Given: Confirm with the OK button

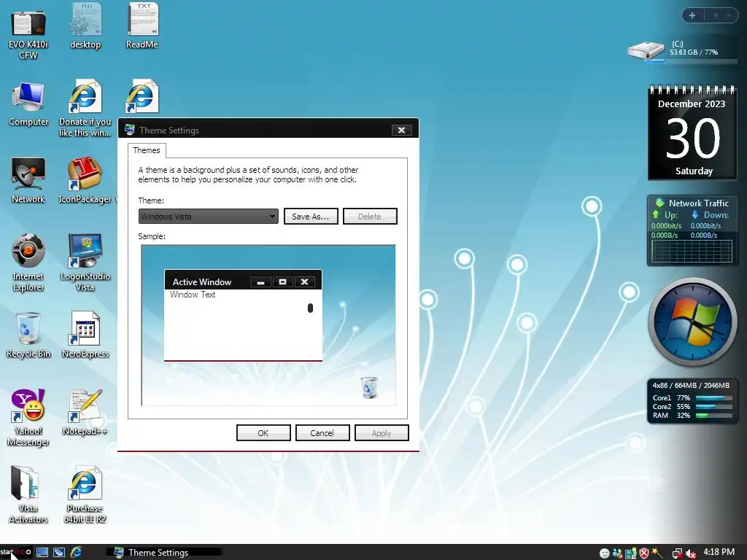Looking at the screenshot, I should tap(263, 433).
